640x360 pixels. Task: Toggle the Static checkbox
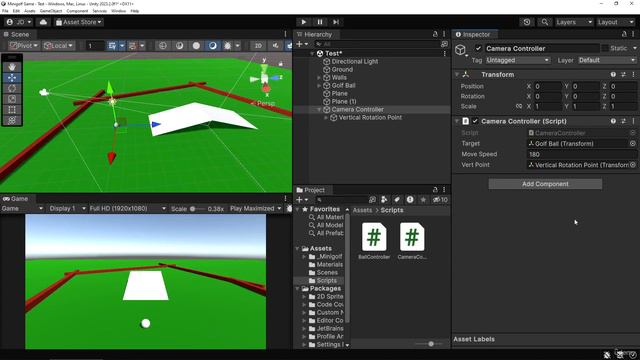(x=605, y=49)
